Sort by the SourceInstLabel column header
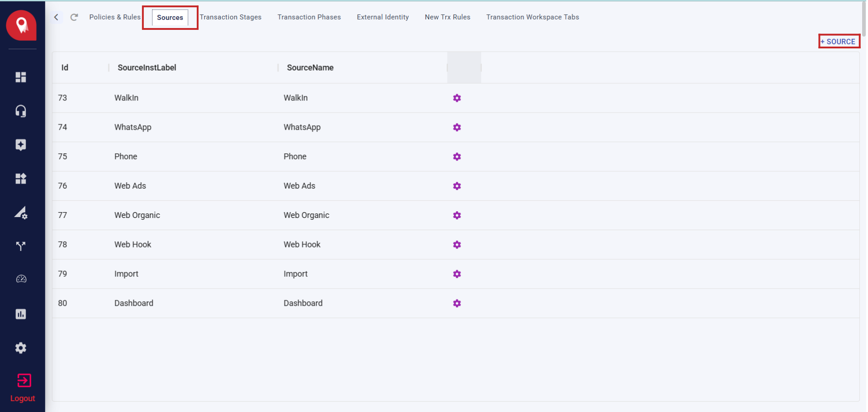This screenshot has width=868, height=412. click(147, 67)
